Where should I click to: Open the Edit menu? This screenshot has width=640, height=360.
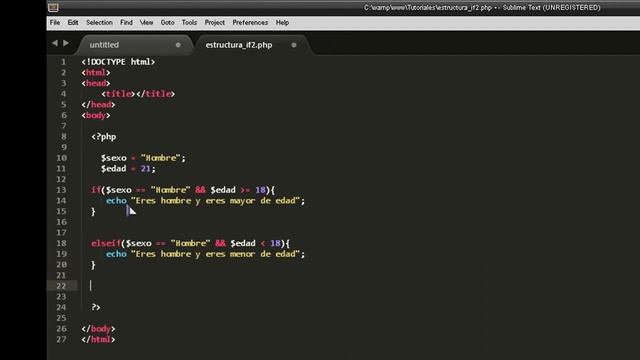73,22
